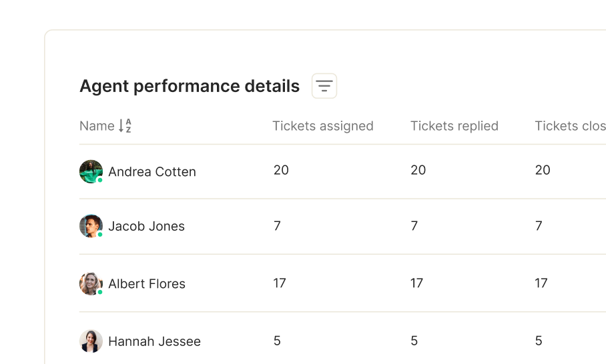The image size is (606, 364).
Task: Select Albert Flores's tickets replied value 17
Action: click(416, 283)
